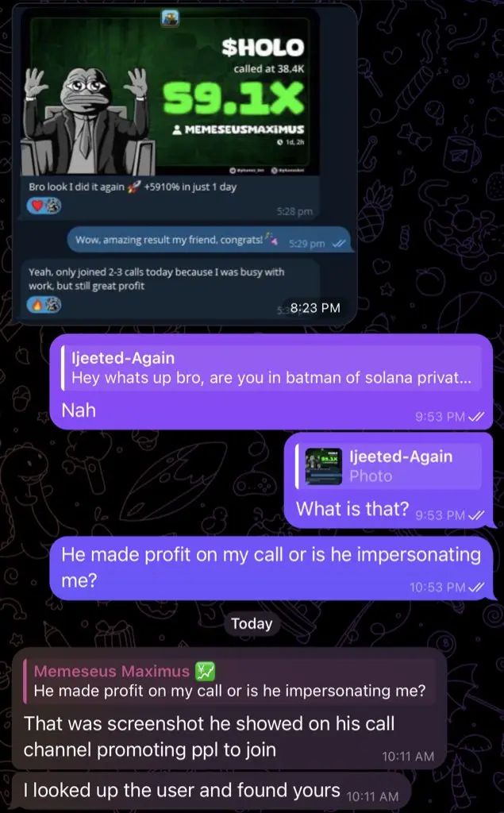Tap the rocket emoji in 'did it again' text

pyautogui.click(x=134, y=187)
